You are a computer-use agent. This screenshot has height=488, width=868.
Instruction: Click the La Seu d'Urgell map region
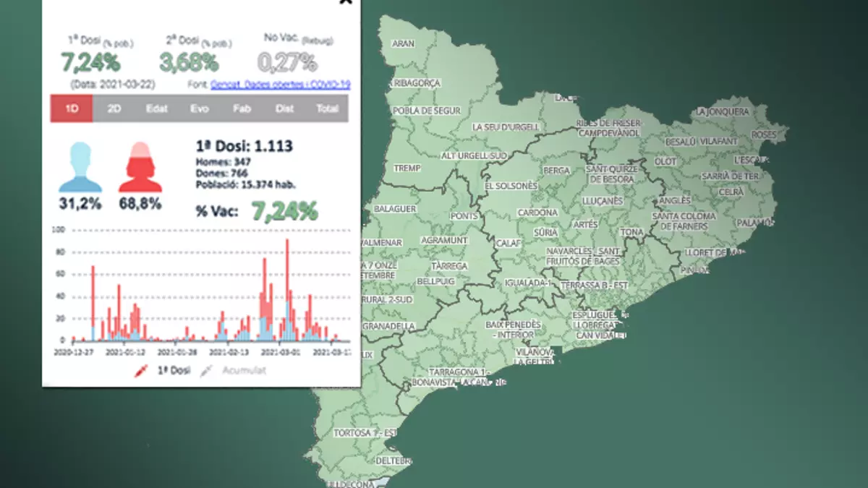click(506, 127)
